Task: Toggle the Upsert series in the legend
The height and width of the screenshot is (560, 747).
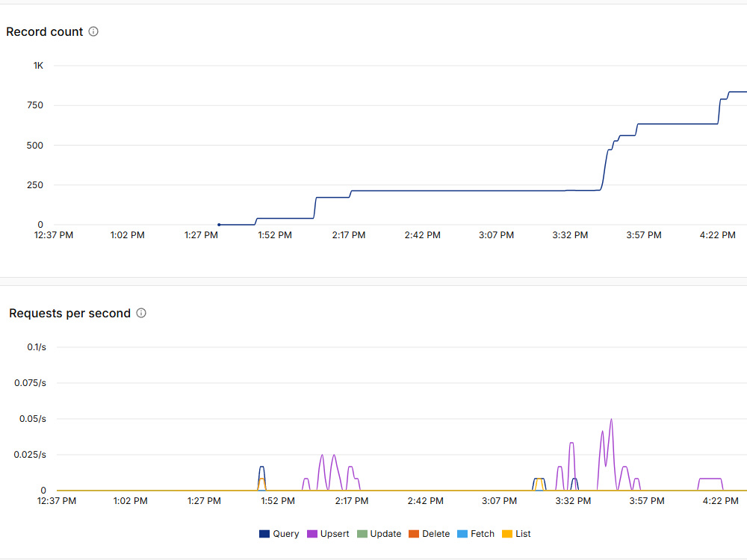Action: click(x=328, y=534)
